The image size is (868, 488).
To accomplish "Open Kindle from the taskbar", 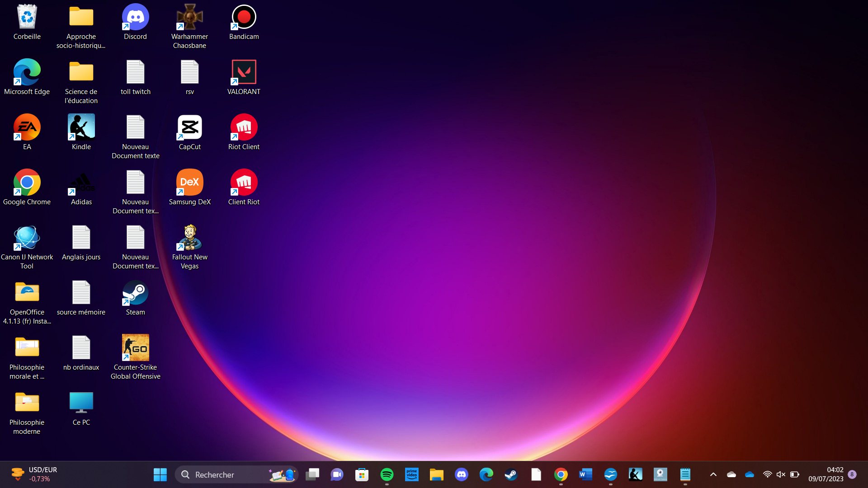I will [x=636, y=474].
